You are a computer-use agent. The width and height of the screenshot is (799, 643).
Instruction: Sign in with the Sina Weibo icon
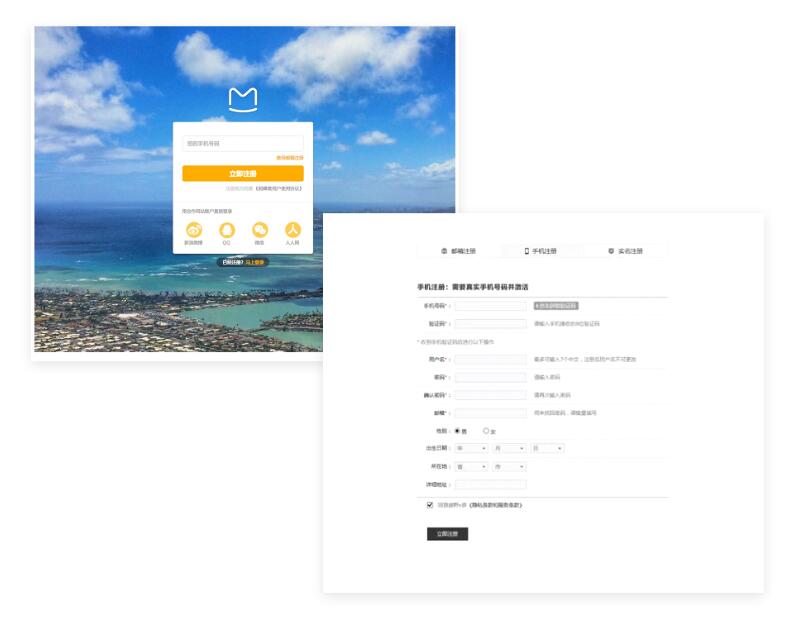(x=194, y=230)
